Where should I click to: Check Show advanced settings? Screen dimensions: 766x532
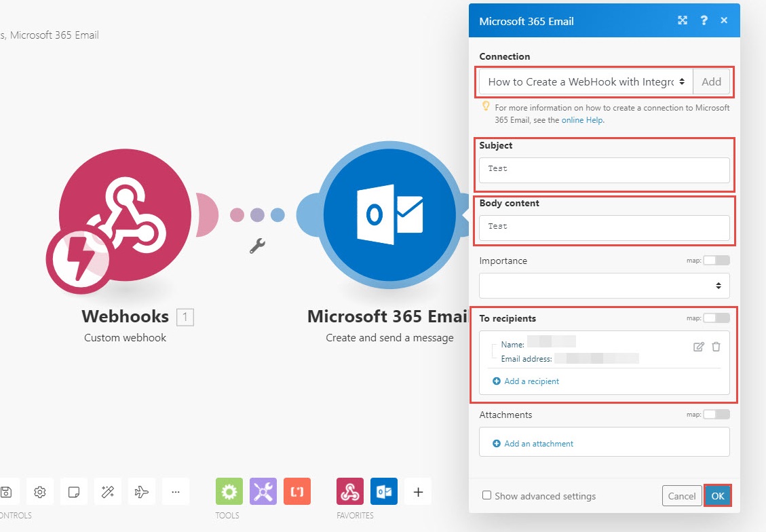click(x=486, y=495)
